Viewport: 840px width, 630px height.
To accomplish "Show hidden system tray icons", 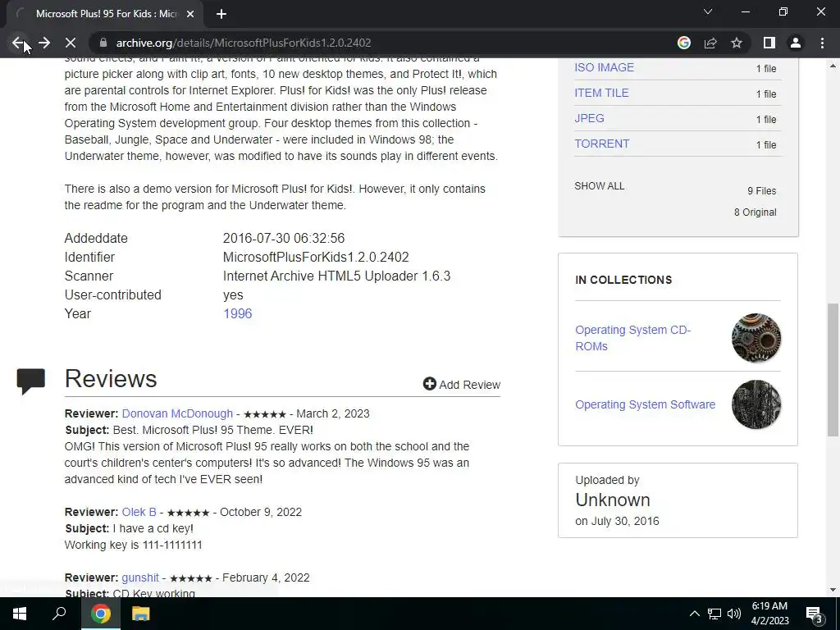I will 694,614.
